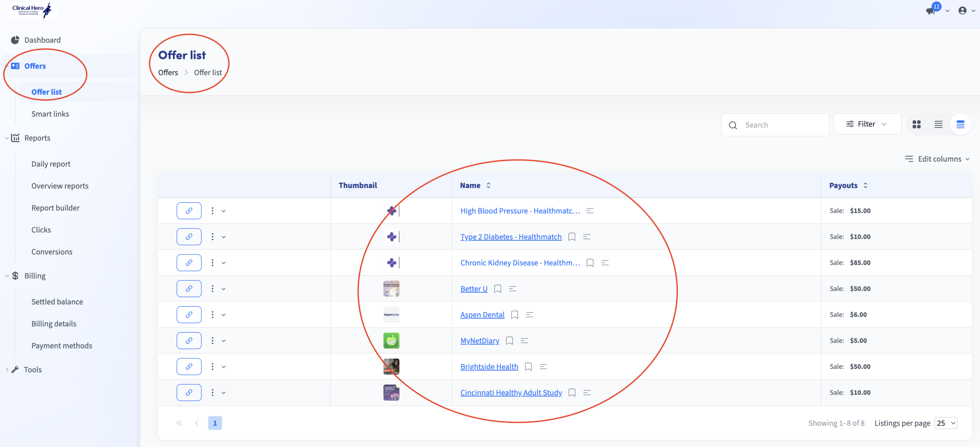Switch to compact list view

click(939, 124)
